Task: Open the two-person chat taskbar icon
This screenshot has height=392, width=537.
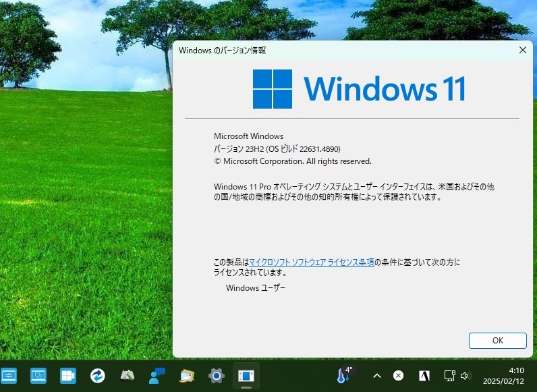Action: (x=157, y=376)
